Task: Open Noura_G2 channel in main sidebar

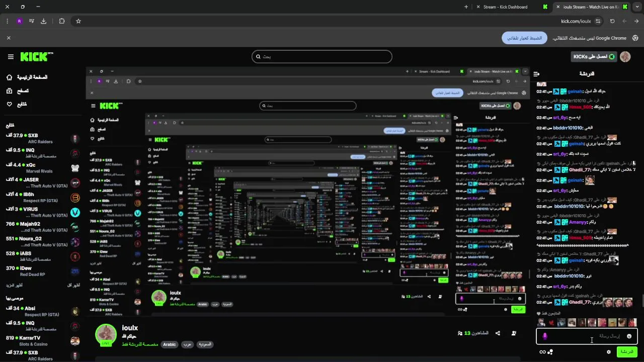Action: (43, 241)
